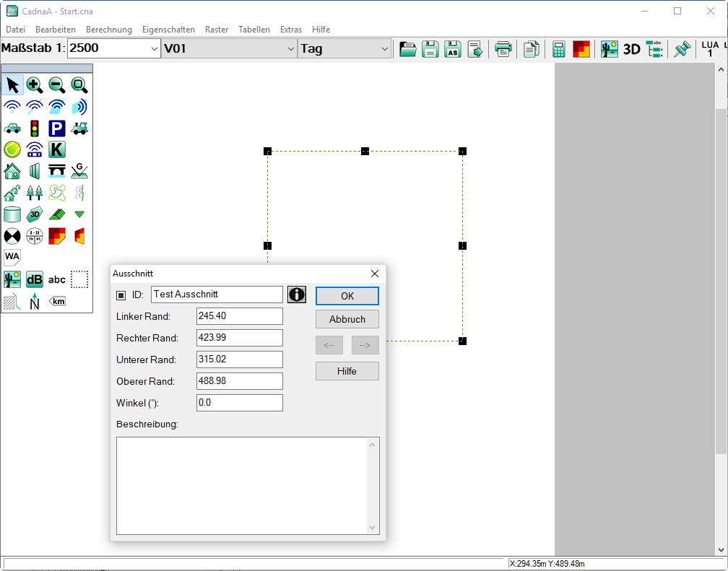Select the cylinder tool
The height and width of the screenshot is (571, 728).
click(12, 214)
